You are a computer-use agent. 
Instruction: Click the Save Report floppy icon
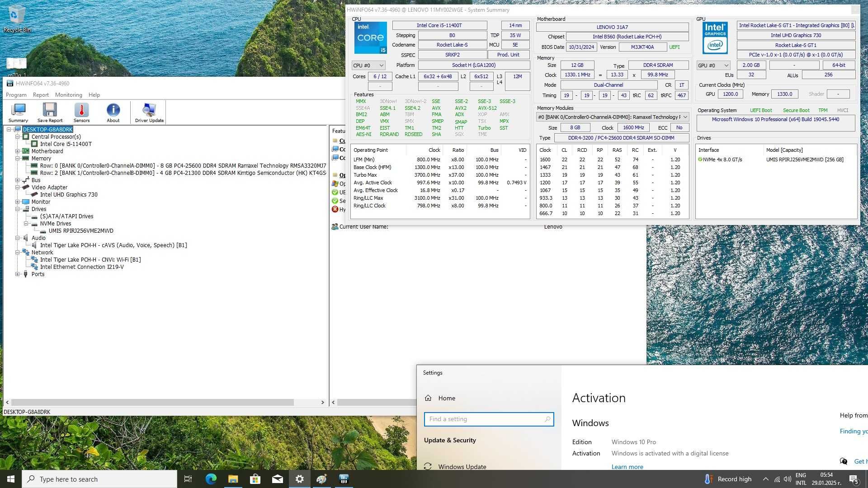(x=50, y=112)
